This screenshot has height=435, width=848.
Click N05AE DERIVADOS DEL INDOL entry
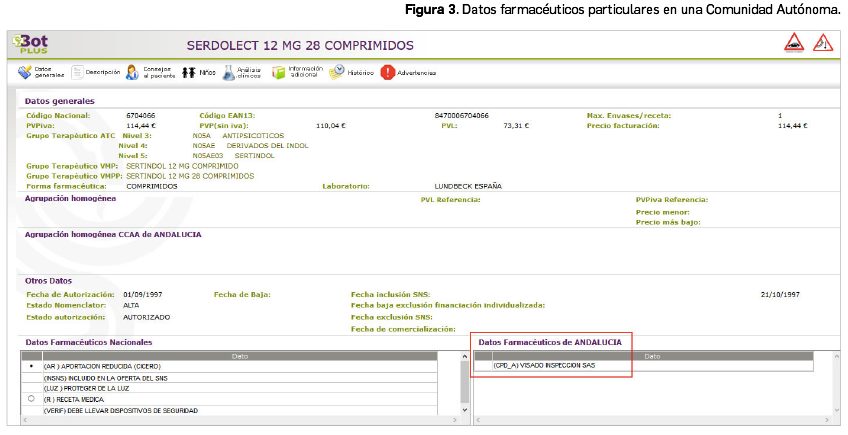(x=250, y=146)
